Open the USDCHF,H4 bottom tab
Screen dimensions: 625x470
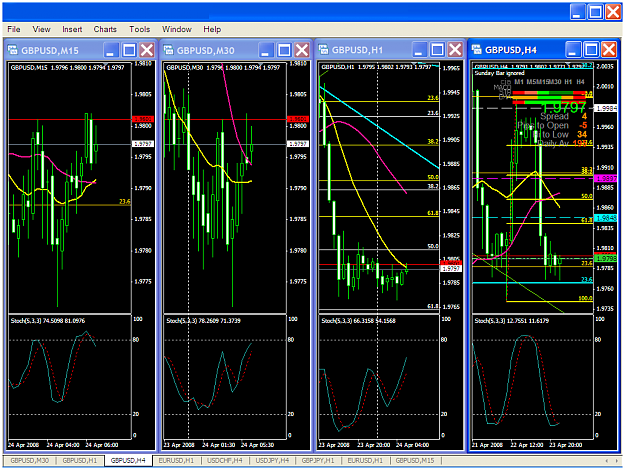click(225, 460)
